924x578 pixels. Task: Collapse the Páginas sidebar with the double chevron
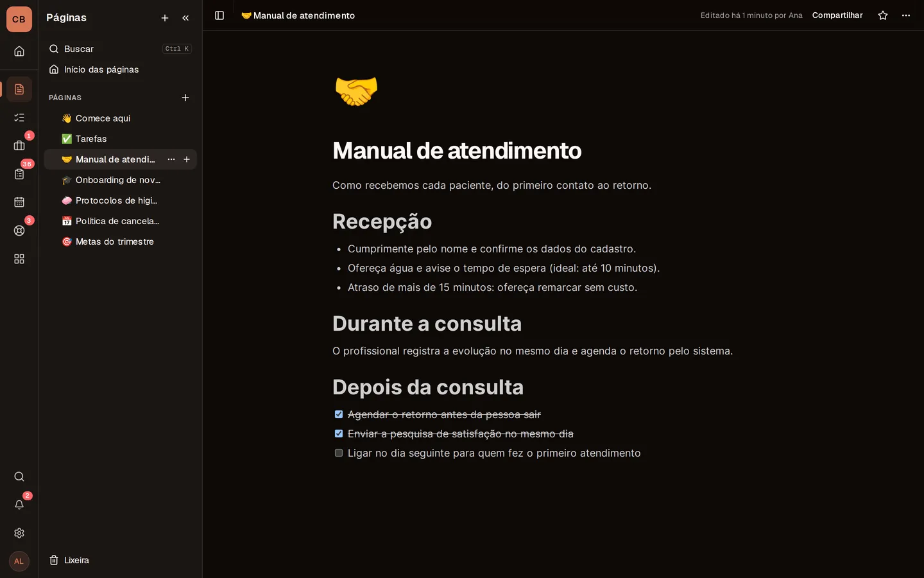point(185,18)
